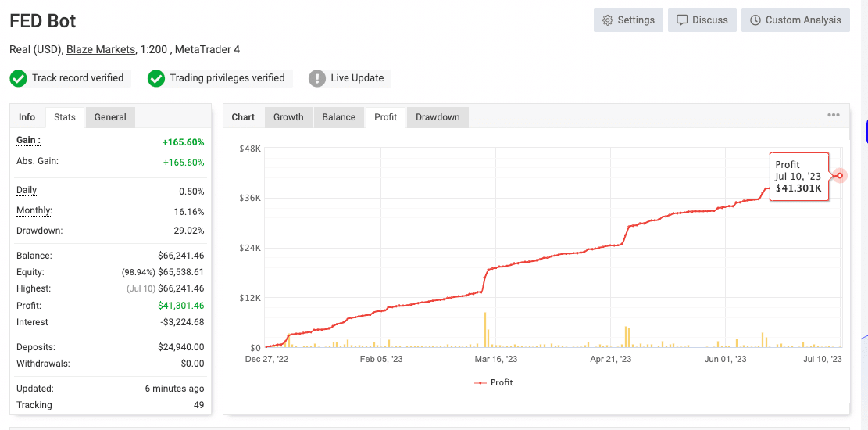Click the Settings gear icon
Viewport: 868px width, 430px height.
pyautogui.click(x=607, y=20)
